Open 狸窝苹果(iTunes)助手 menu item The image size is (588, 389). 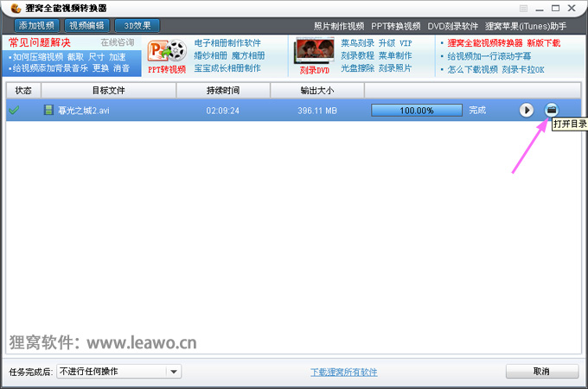pos(526,26)
